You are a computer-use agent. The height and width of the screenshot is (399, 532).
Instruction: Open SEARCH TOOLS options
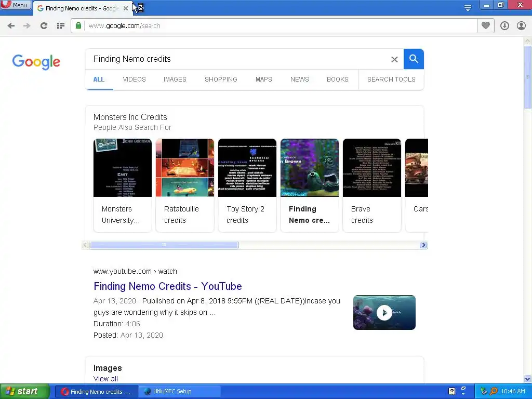pyautogui.click(x=391, y=79)
